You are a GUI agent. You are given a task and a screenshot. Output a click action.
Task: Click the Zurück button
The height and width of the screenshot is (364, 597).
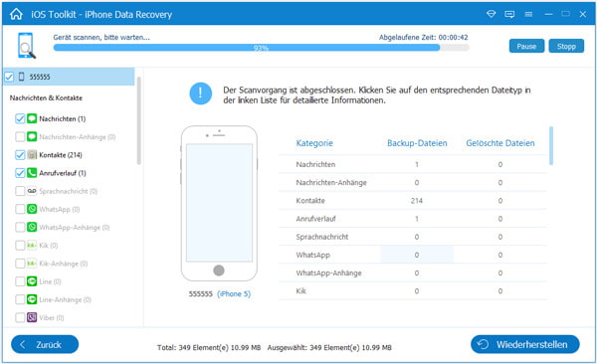pyautogui.click(x=45, y=344)
